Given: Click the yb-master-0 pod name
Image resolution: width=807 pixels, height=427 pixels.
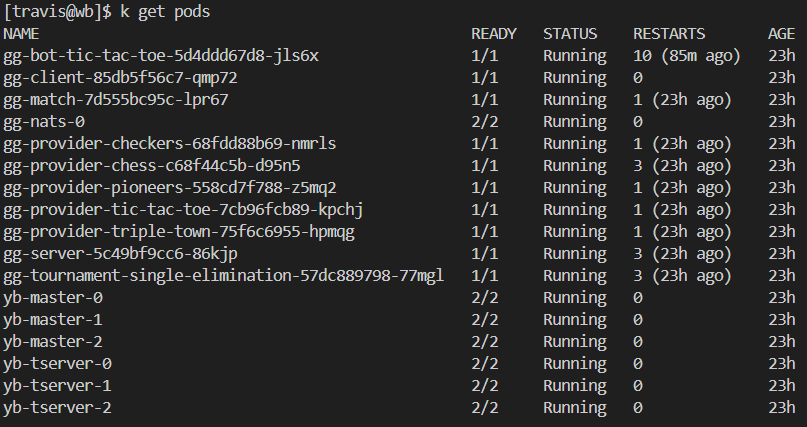Looking at the screenshot, I should click(x=53, y=297).
